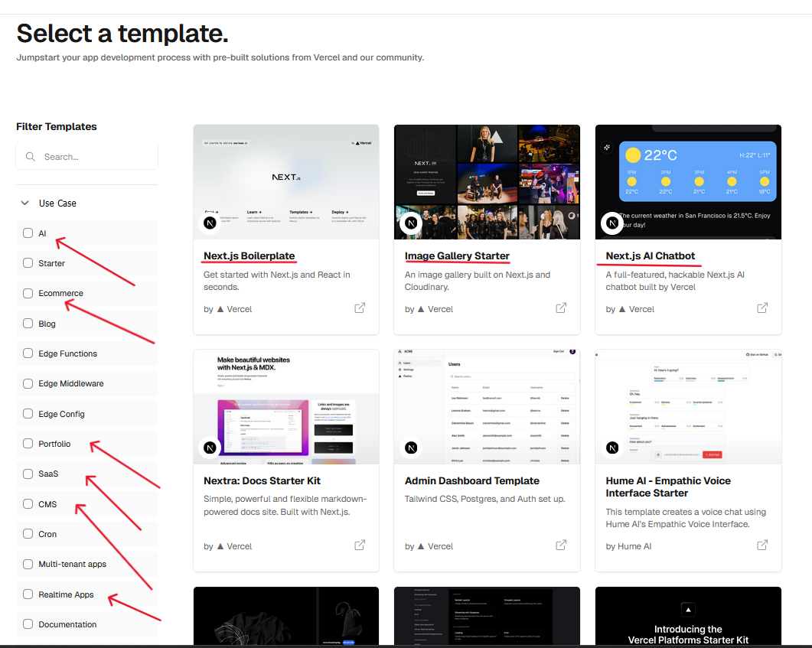Click Vercel triangle logo under Nextra Docs Starter Kit
This screenshot has width=812, height=648.
[x=220, y=546]
